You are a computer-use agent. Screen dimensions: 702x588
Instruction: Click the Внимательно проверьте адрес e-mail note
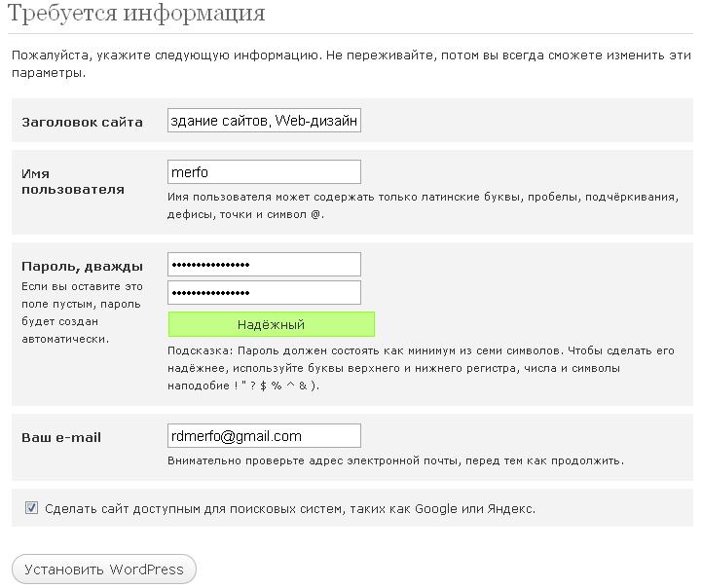(x=395, y=460)
